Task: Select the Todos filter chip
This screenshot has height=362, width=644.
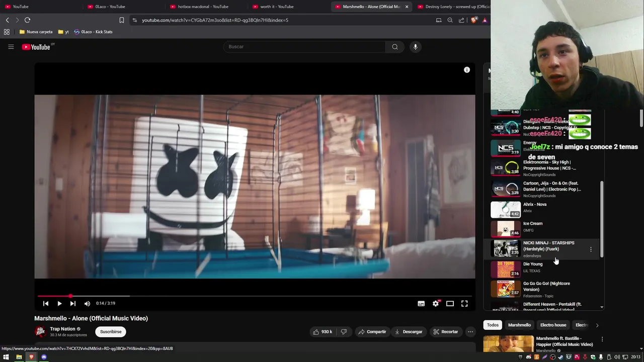Action: tap(493, 325)
